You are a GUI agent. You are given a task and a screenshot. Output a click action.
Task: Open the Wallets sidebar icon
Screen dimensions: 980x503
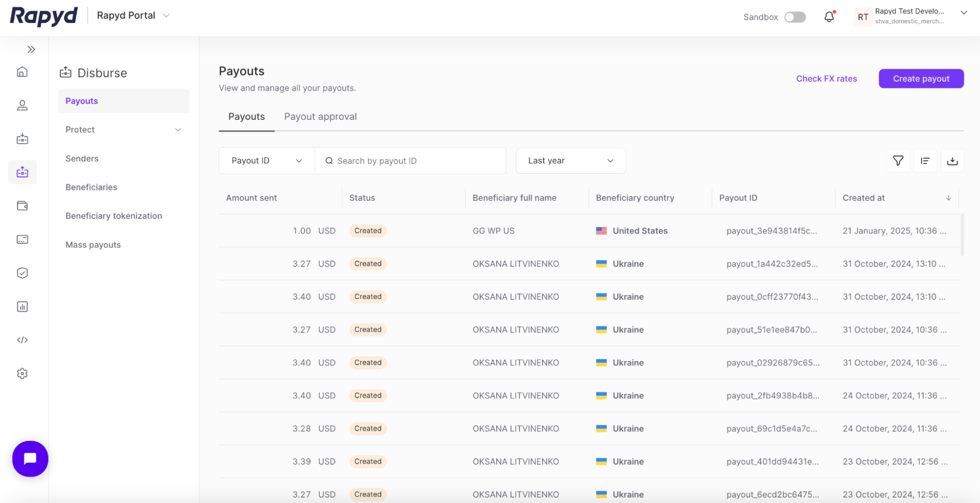point(23,206)
